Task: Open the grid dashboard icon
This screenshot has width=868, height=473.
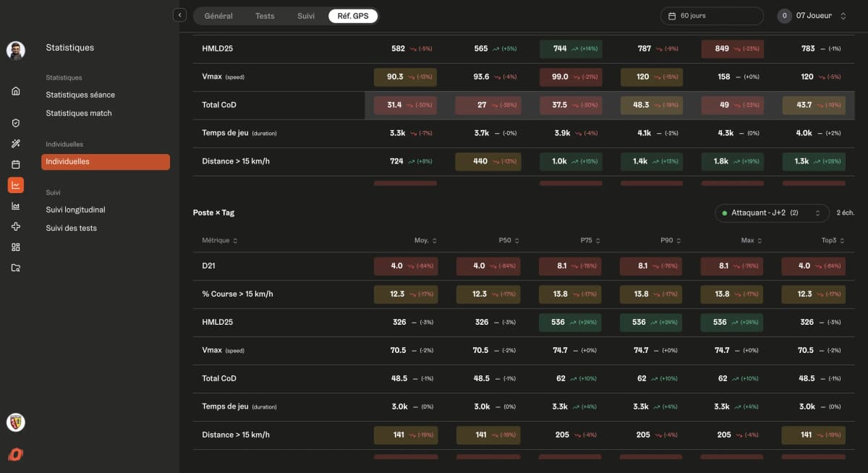Action: click(x=16, y=247)
